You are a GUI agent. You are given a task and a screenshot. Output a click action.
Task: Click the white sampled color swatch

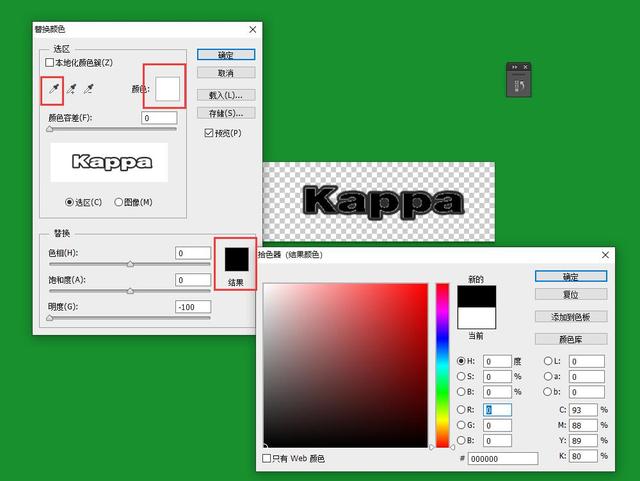pyautogui.click(x=167, y=89)
